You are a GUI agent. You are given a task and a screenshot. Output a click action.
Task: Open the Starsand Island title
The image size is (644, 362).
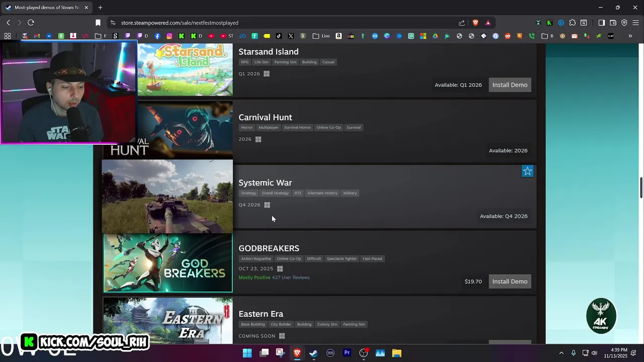tap(268, 52)
